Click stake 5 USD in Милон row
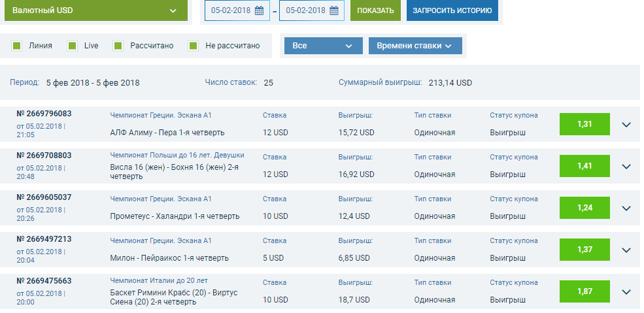644x313 pixels. (273, 258)
